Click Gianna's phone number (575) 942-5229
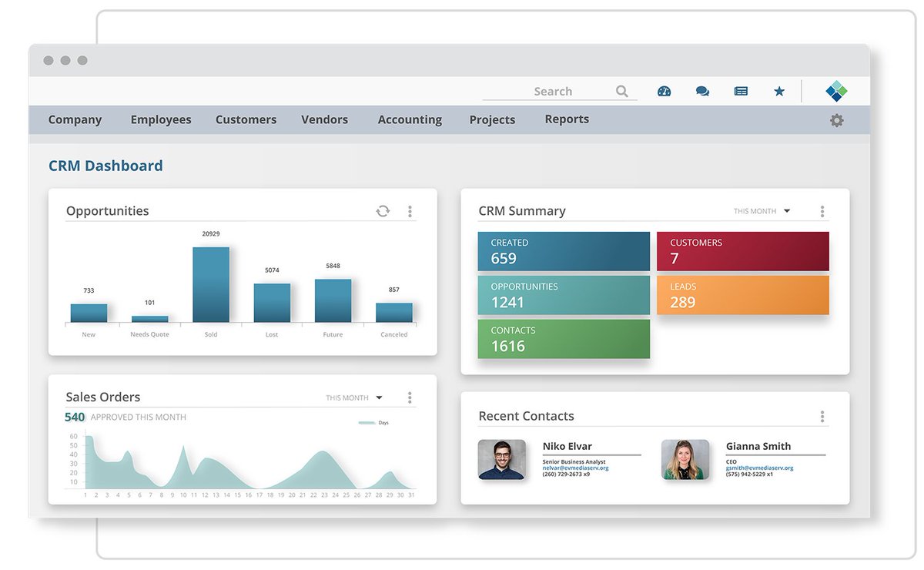 [746, 474]
